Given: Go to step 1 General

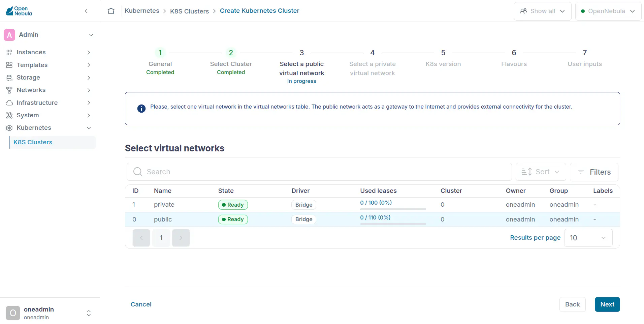Looking at the screenshot, I should 160,62.
